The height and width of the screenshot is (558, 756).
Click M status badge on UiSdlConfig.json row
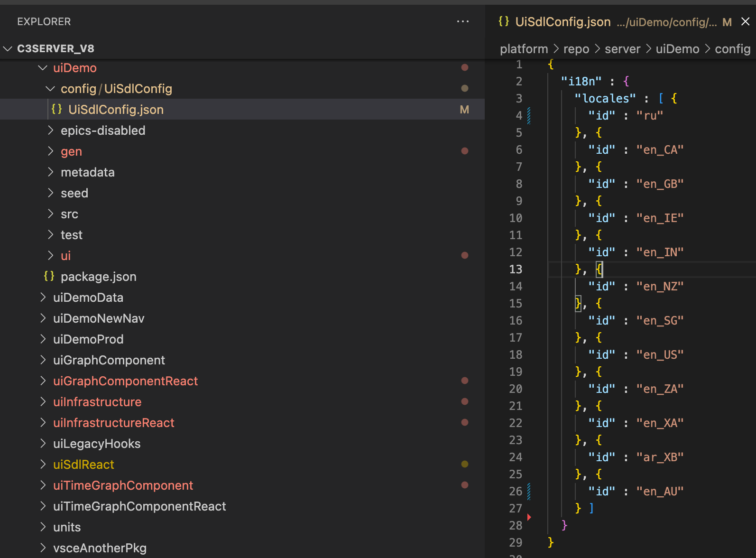[x=464, y=110]
